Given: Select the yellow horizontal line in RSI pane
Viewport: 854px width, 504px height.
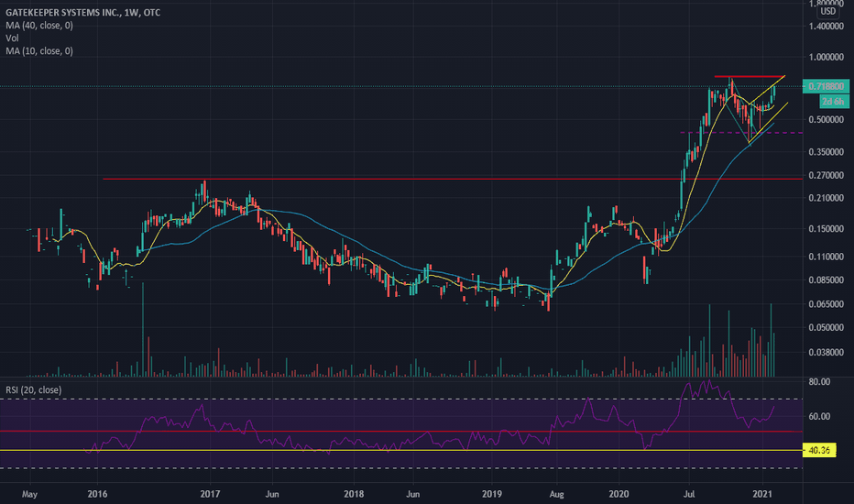Looking at the screenshot, I should tap(401, 450).
